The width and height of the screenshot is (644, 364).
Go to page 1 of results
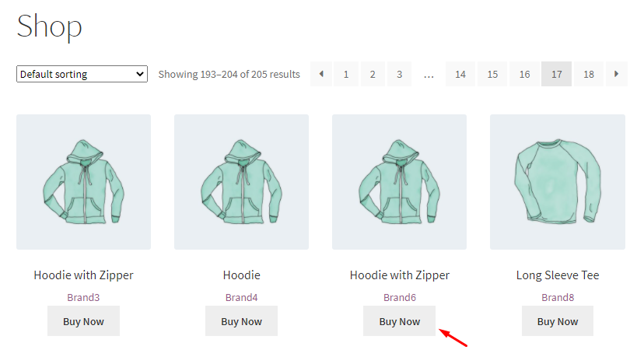[x=346, y=74]
